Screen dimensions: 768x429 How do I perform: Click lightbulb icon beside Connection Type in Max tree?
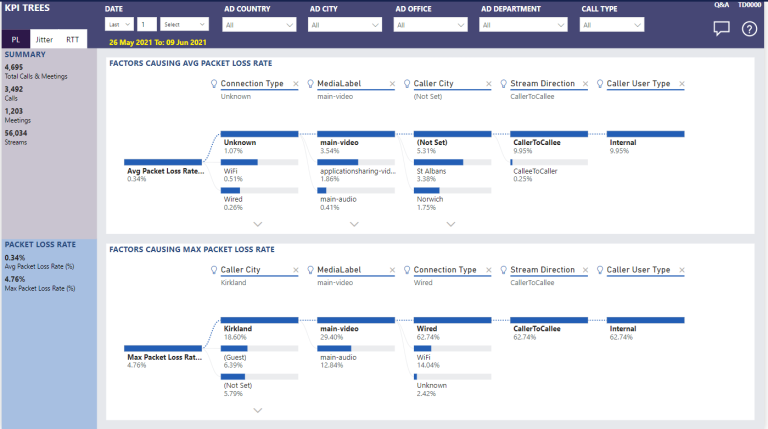point(407,270)
